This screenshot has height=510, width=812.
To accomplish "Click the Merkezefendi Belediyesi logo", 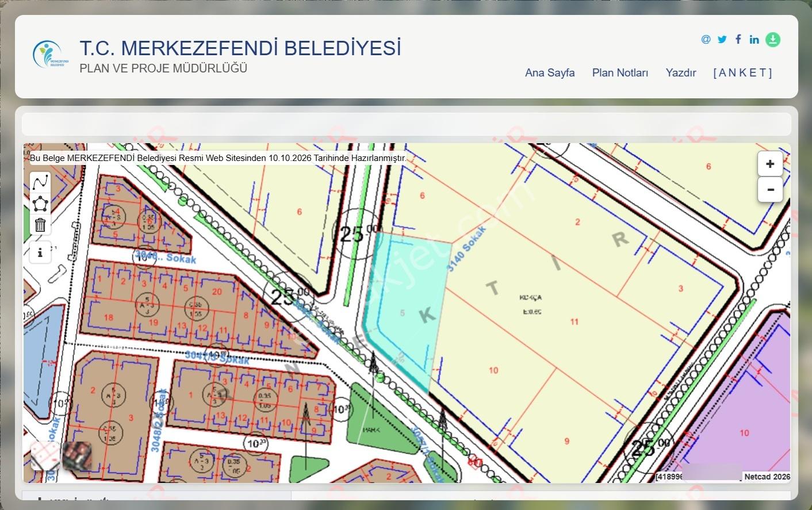I will (x=51, y=55).
